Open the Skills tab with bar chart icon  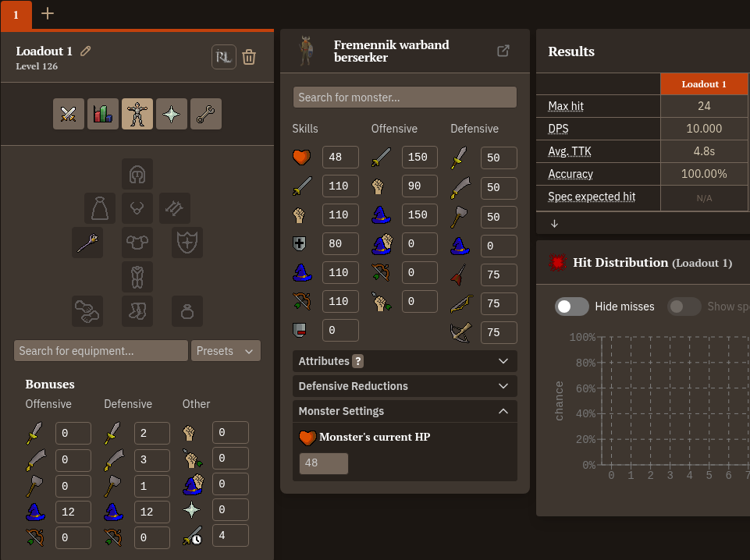pos(103,114)
